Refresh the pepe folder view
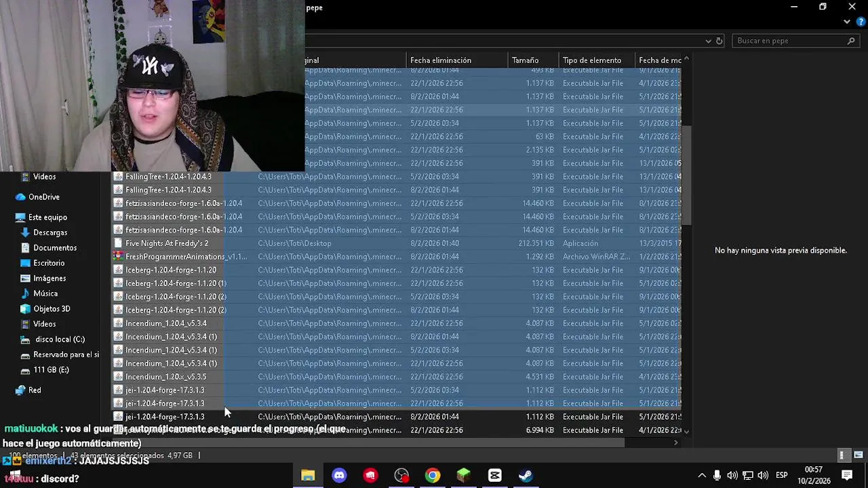Screen dimensions: 868x488 (x=719, y=41)
